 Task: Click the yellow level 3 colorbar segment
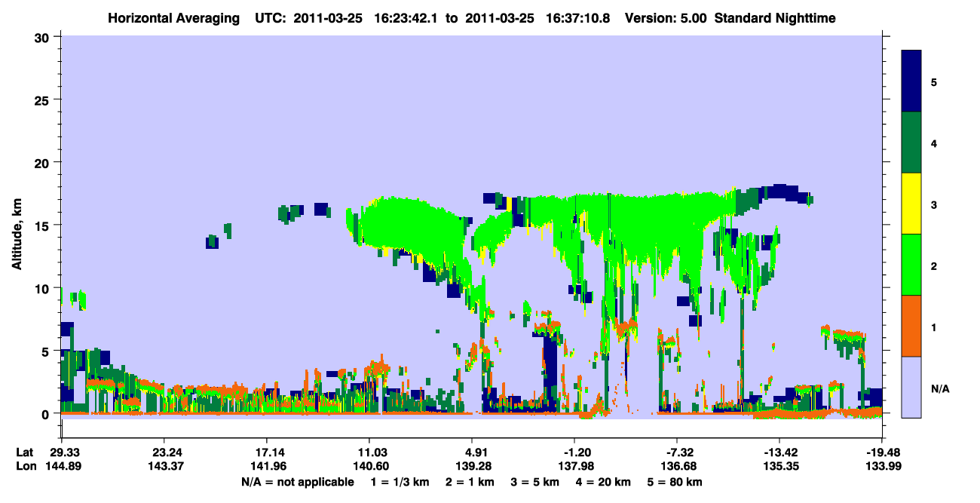click(911, 204)
